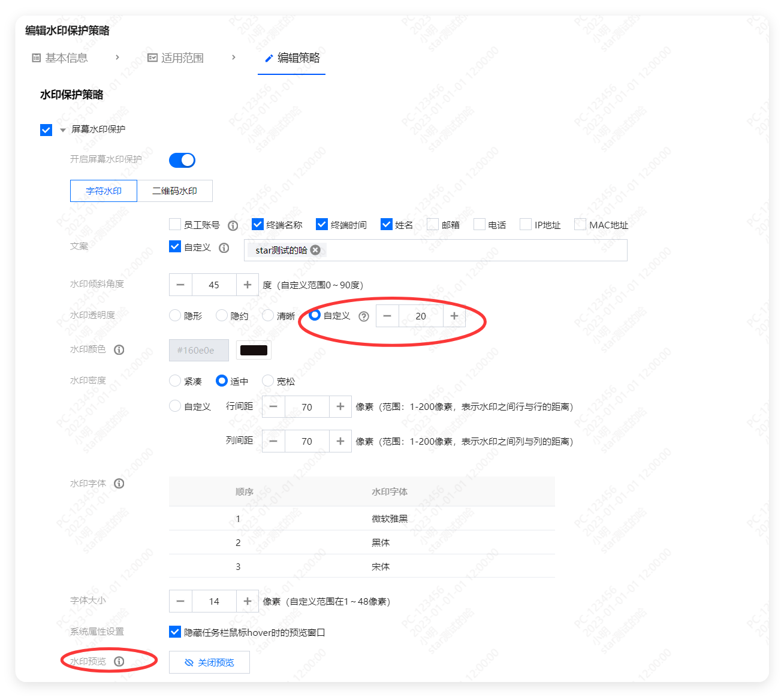Select the 微软雅黑 font row

point(362,518)
